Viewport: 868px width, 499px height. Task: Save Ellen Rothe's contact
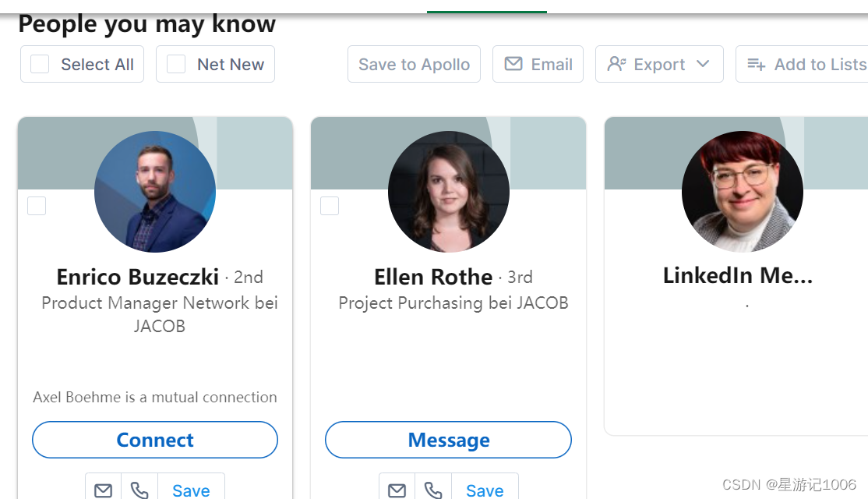485,490
